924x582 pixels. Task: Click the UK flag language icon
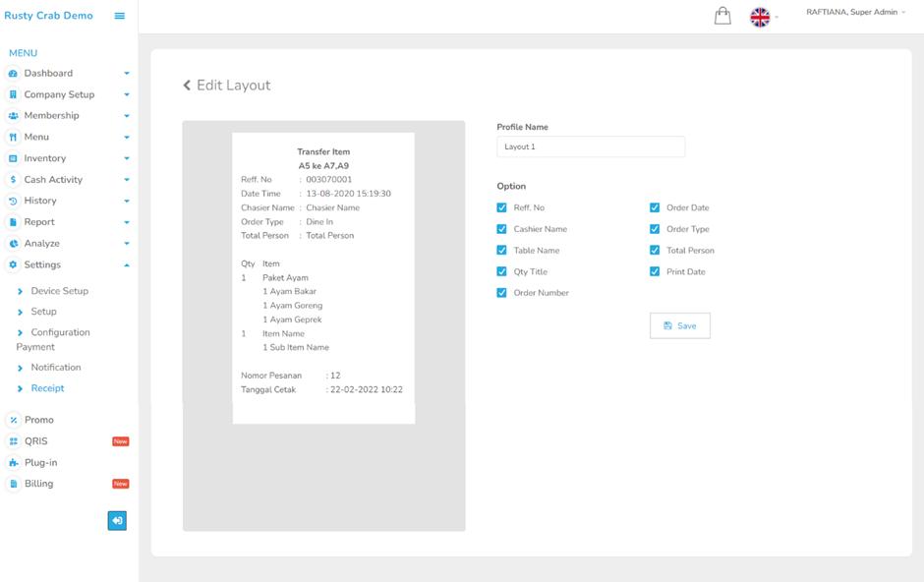point(760,17)
